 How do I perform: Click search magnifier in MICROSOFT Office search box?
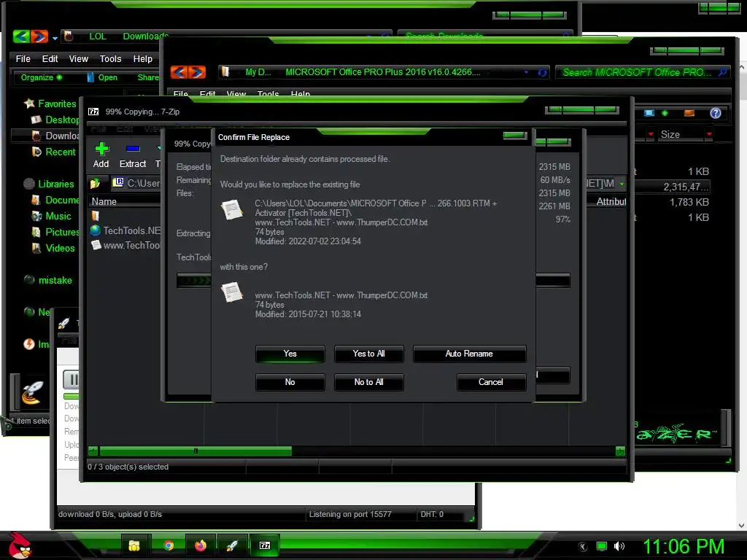click(723, 72)
